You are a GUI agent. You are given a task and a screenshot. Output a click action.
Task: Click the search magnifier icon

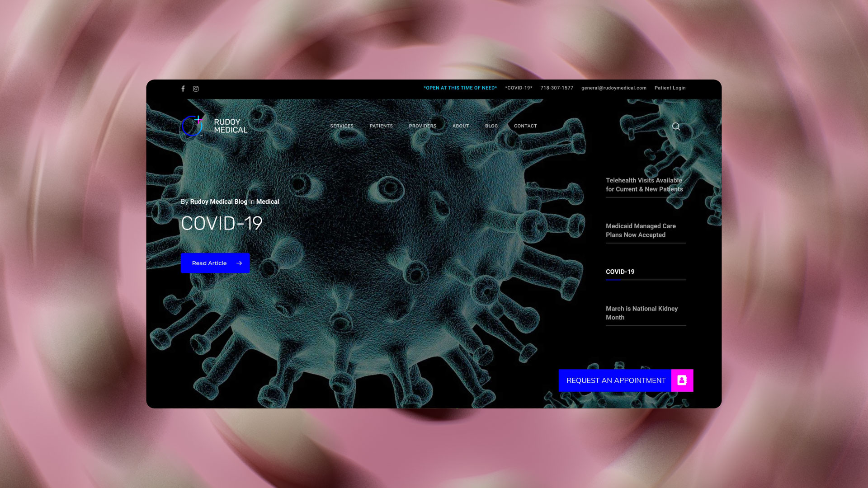(676, 127)
